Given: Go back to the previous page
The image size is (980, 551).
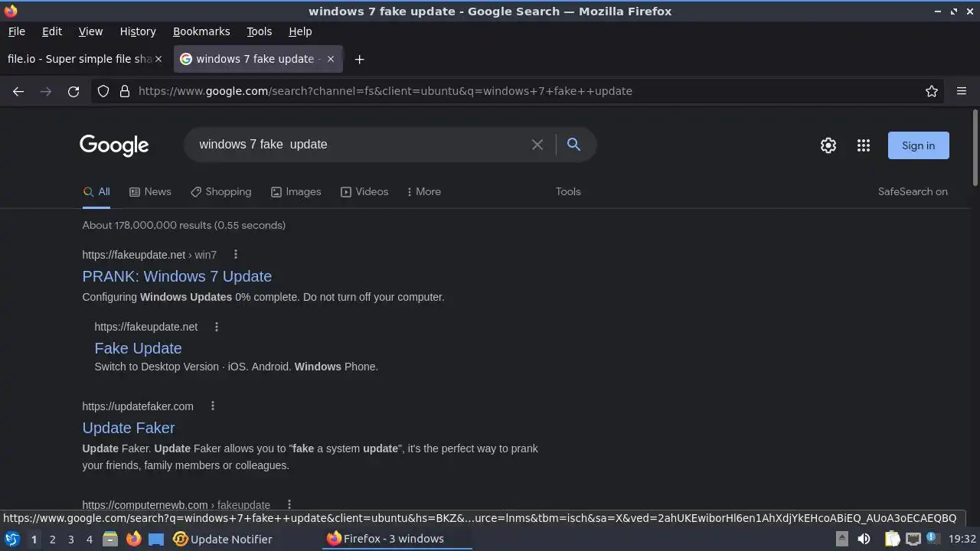Looking at the screenshot, I should pos(18,91).
